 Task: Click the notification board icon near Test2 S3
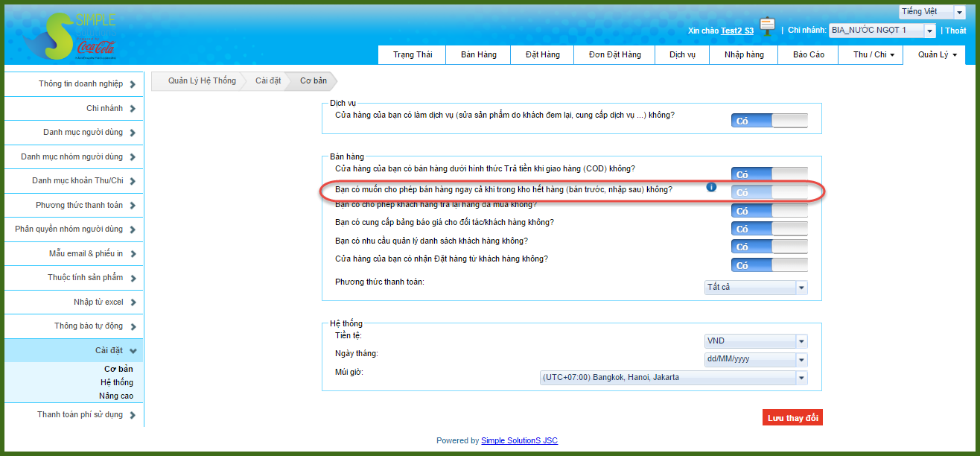pyautogui.click(x=767, y=28)
